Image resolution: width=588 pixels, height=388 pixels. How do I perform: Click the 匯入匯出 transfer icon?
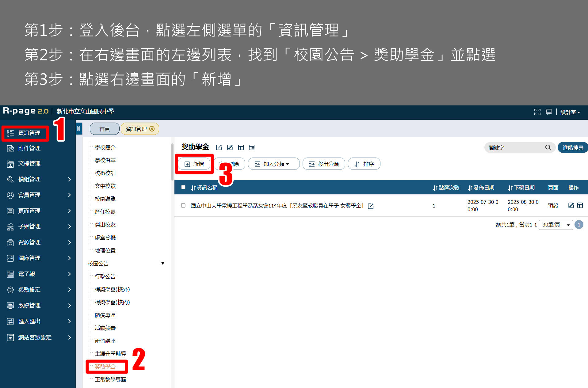point(10,321)
